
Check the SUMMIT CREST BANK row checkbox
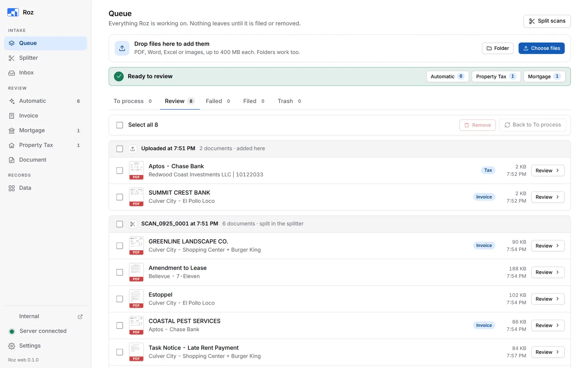click(120, 197)
